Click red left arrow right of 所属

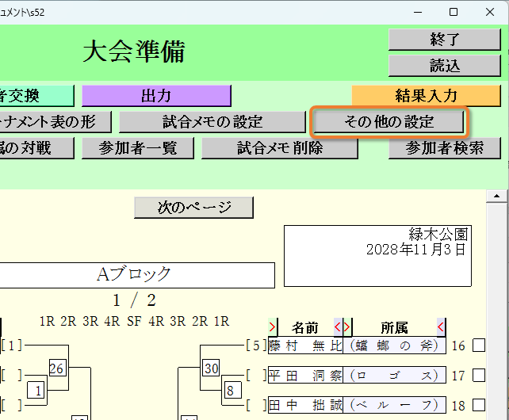pos(441,327)
